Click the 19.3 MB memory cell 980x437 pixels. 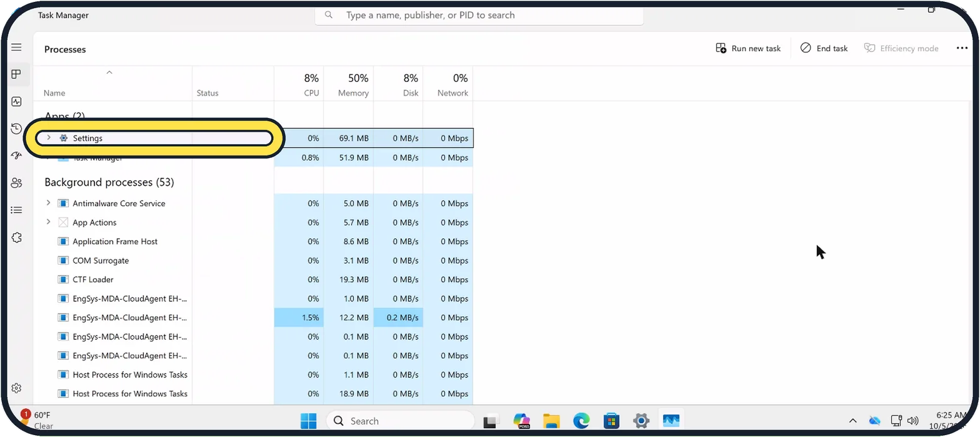click(x=348, y=280)
